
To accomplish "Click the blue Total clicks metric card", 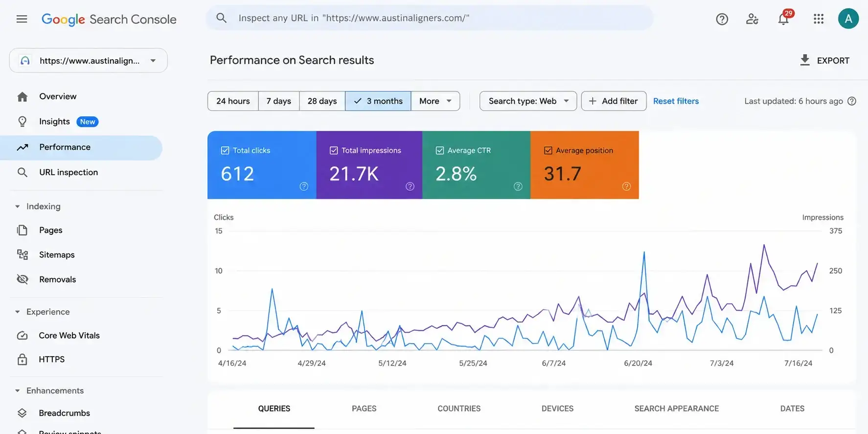I will pyautogui.click(x=262, y=165).
